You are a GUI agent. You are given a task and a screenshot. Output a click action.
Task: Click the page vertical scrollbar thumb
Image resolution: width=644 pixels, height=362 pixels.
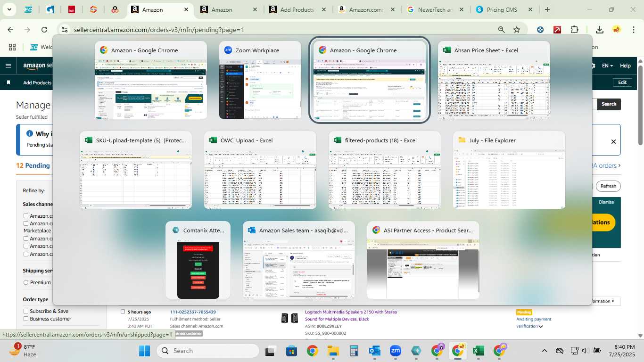point(640,105)
